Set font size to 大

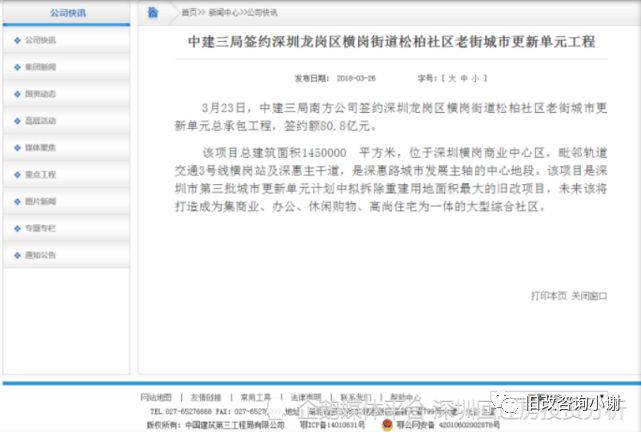point(452,78)
